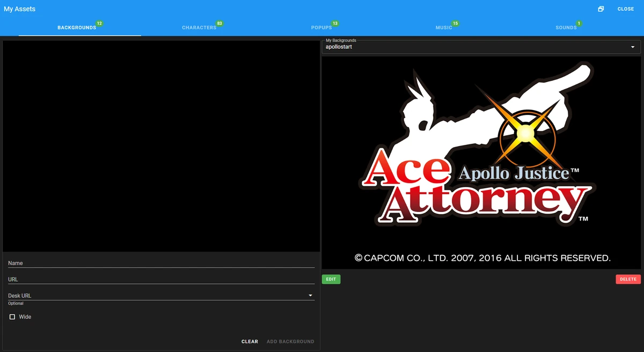Open the apollostart selection arrow
644x352 pixels.
pos(633,47)
